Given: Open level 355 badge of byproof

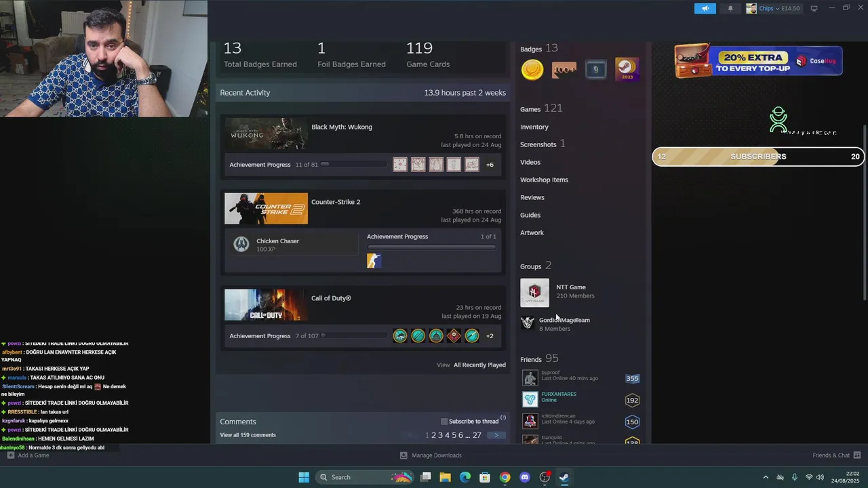Looking at the screenshot, I should click(x=632, y=379).
